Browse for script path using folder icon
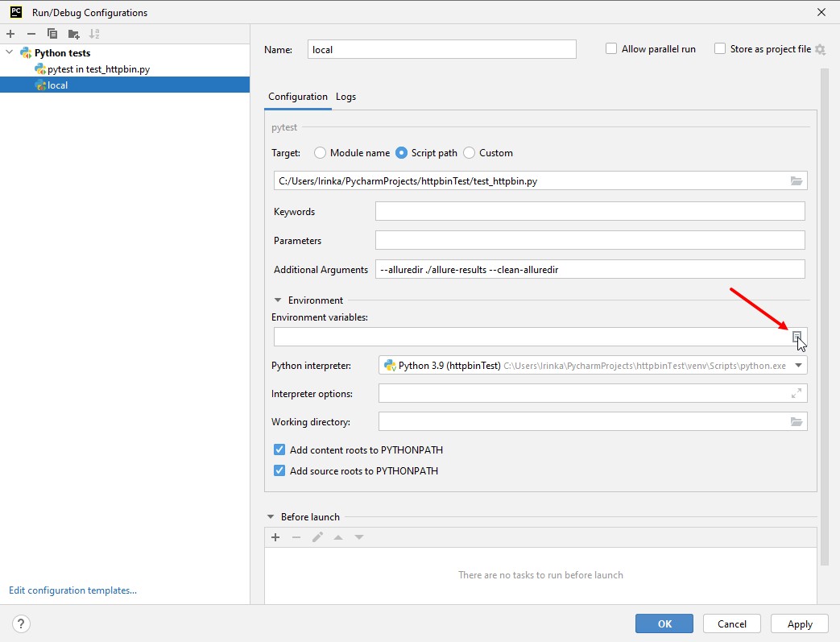This screenshot has height=642, width=840. tap(797, 181)
